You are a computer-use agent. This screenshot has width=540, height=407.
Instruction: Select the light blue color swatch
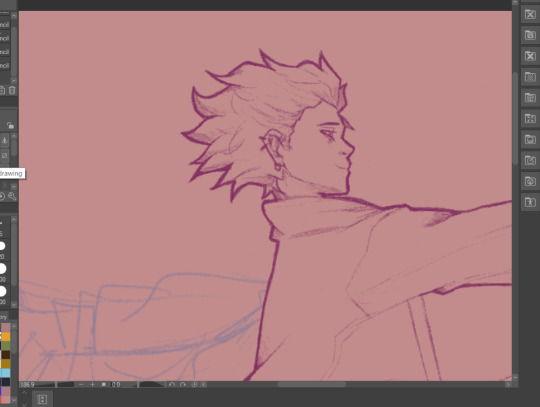coord(6,373)
